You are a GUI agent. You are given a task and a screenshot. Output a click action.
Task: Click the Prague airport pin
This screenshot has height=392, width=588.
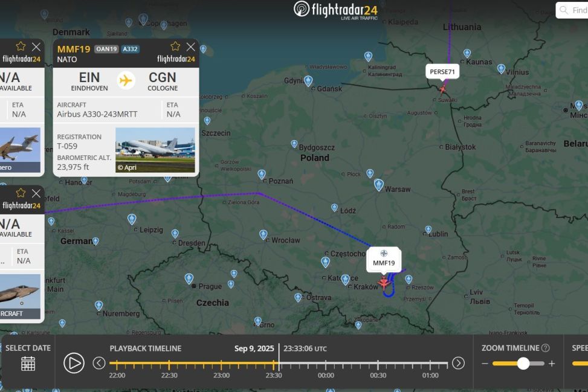click(x=189, y=279)
